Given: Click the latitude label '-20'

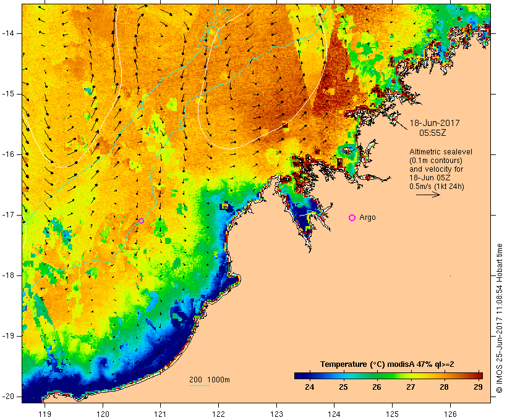Looking at the screenshot, I should pos(8,397).
